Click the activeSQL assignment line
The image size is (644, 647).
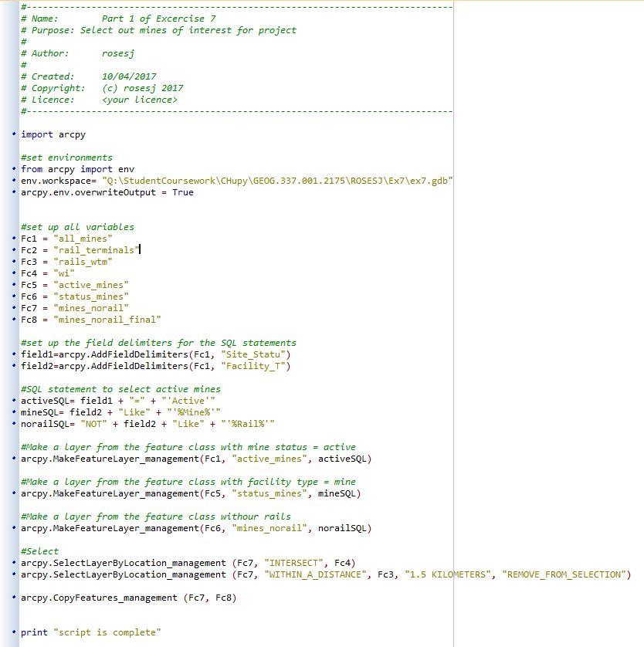coord(118,401)
